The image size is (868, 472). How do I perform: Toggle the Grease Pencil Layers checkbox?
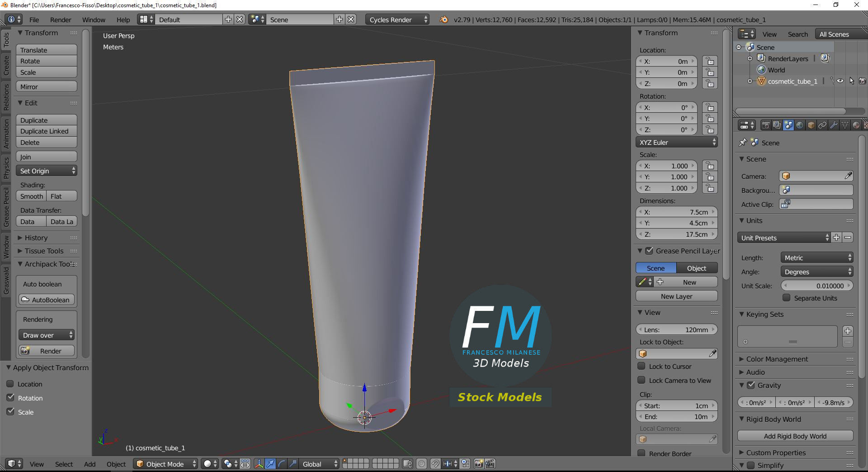[x=649, y=251]
